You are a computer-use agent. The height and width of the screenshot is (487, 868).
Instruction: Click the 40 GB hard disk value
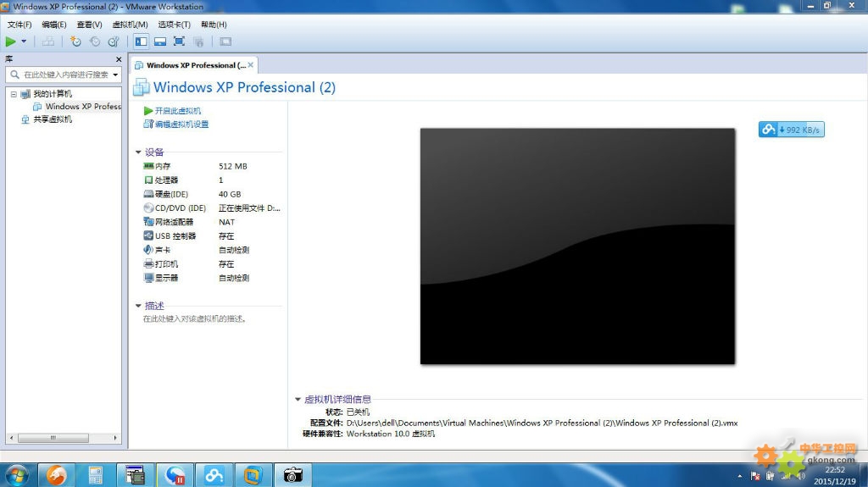[230, 194]
